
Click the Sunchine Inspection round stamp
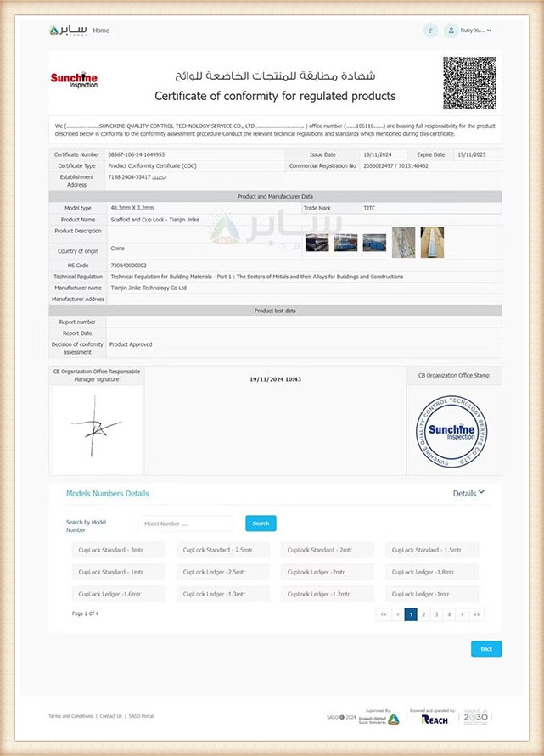[451, 432]
